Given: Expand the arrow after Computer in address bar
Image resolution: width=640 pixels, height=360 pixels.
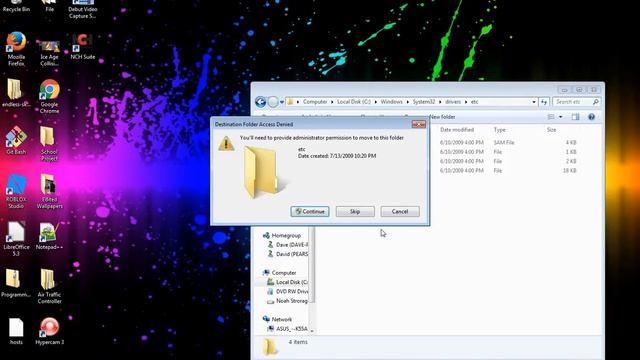Looking at the screenshot, I should 332,102.
